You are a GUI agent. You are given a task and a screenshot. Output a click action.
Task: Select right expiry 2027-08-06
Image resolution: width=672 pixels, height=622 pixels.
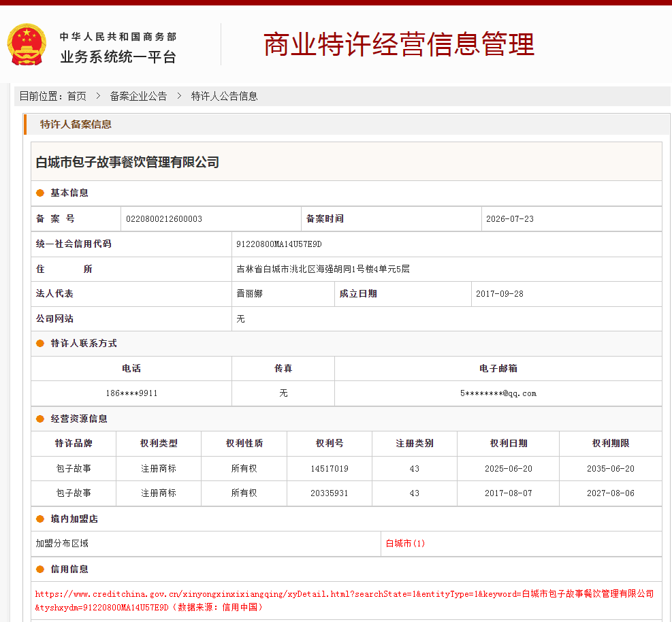(x=610, y=493)
